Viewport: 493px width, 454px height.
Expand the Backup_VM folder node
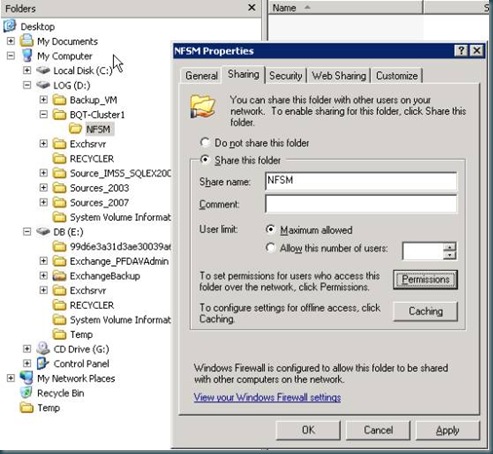click(43, 100)
